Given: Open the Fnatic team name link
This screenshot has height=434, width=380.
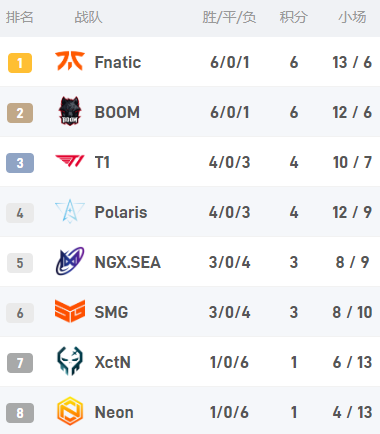Looking at the screenshot, I should 118,62.
